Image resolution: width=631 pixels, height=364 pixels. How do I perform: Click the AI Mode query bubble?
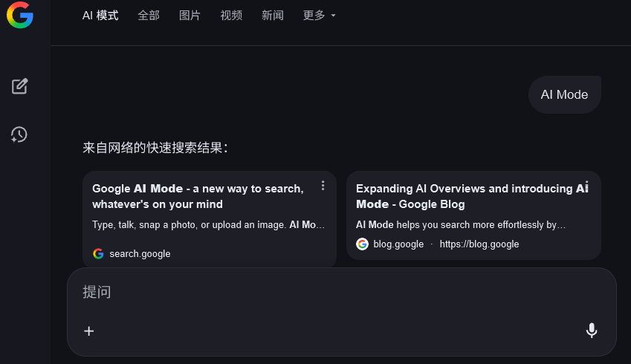[564, 94]
